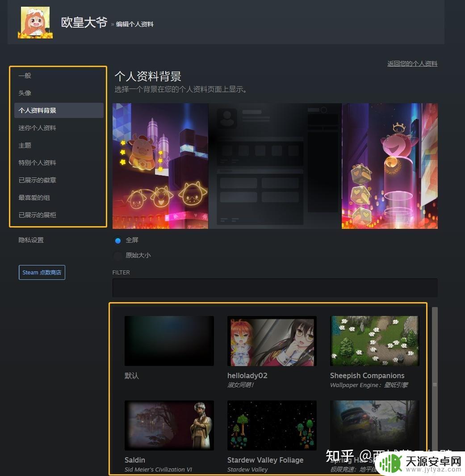
Task: Click the Sheepish Companions title text
Action: click(367, 375)
